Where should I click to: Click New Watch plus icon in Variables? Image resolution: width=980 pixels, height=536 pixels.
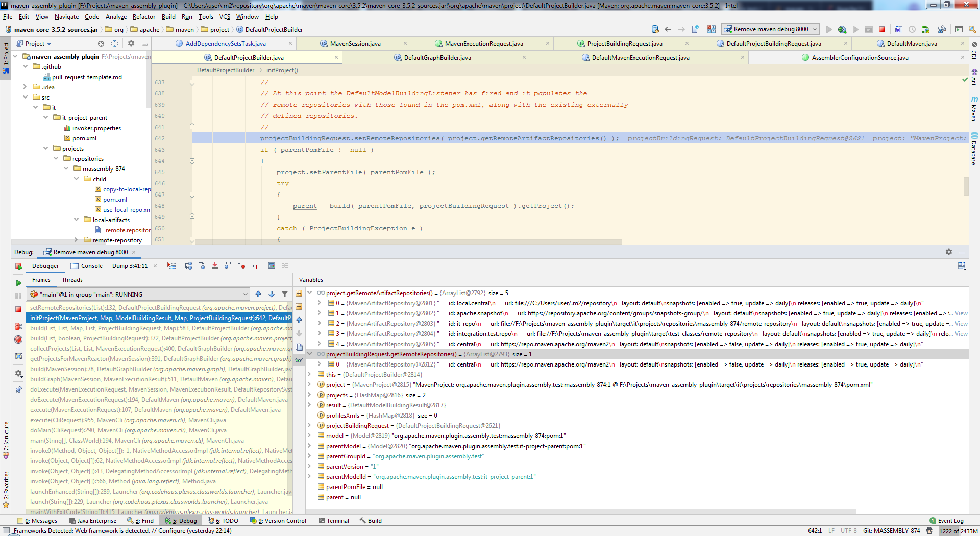click(x=299, y=294)
